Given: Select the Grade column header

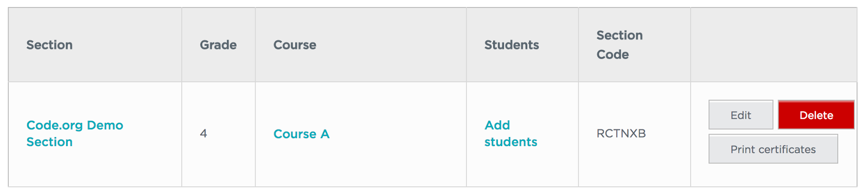Looking at the screenshot, I should [x=218, y=45].
